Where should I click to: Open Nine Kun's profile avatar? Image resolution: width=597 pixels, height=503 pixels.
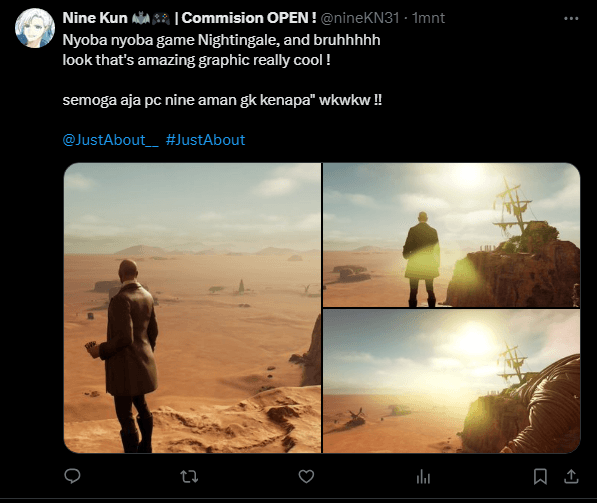click(x=35, y=28)
